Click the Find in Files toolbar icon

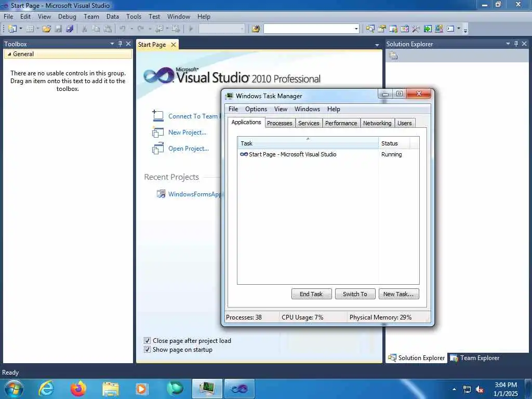tap(256, 29)
